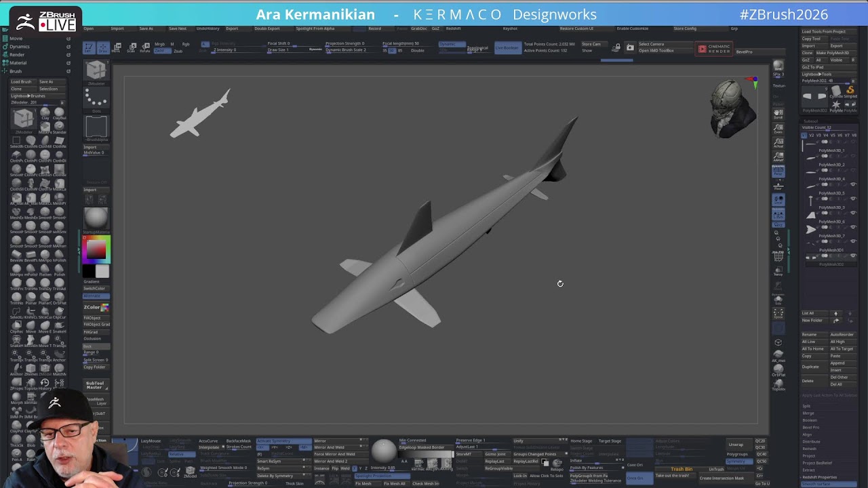Expand the Dynamics palette
Viewport: 868px width, 488px height.
tap(20, 47)
